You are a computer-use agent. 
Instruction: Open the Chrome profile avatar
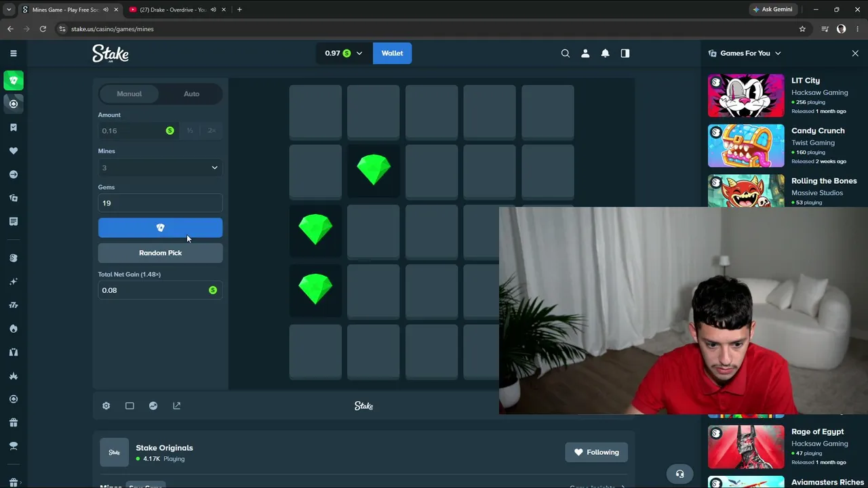[841, 29]
